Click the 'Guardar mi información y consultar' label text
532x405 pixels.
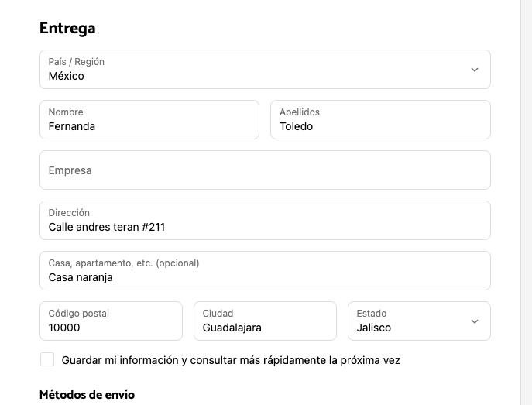(231, 360)
